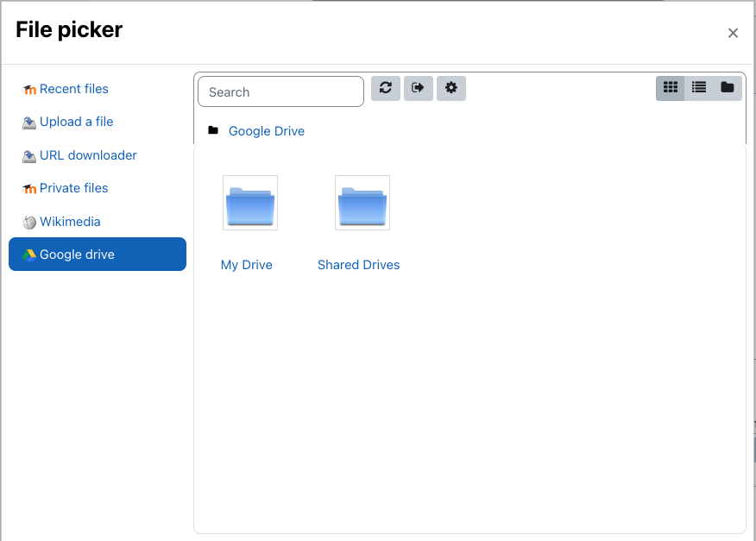Image resolution: width=756 pixels, height=541 pixels.
Task: Switch to folder tree view
Action: tap(727, 88)
